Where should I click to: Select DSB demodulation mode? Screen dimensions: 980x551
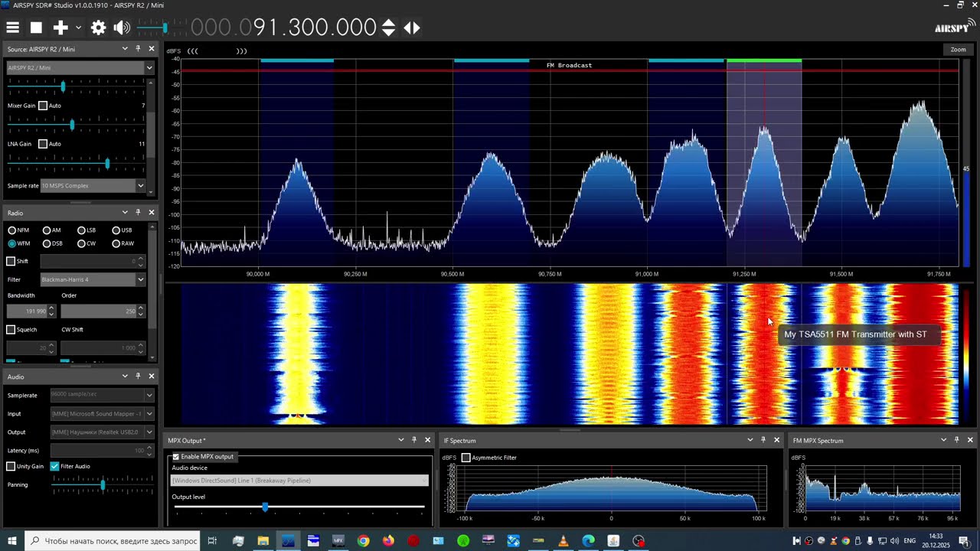(x=47, y=243)
